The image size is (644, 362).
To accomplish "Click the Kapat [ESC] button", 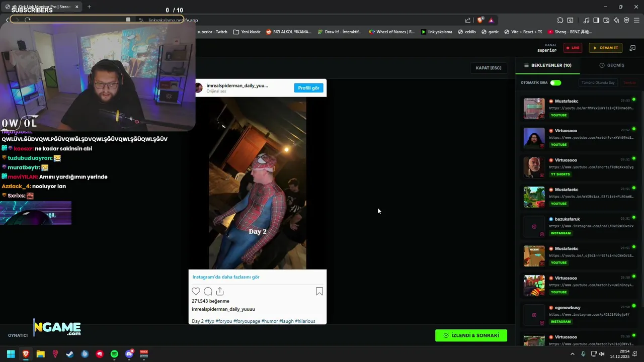I will [x=489, y=68].
